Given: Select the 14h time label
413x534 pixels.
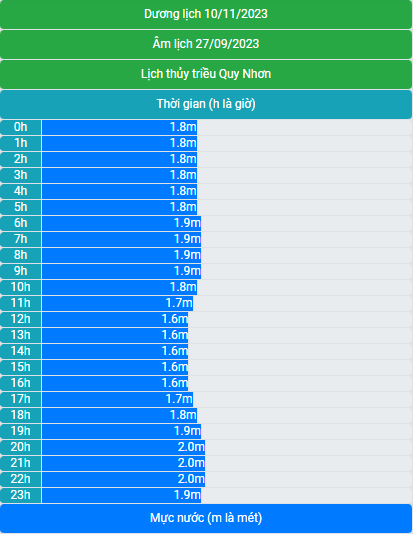Looking at the screenshot, I should pos(20,351).
